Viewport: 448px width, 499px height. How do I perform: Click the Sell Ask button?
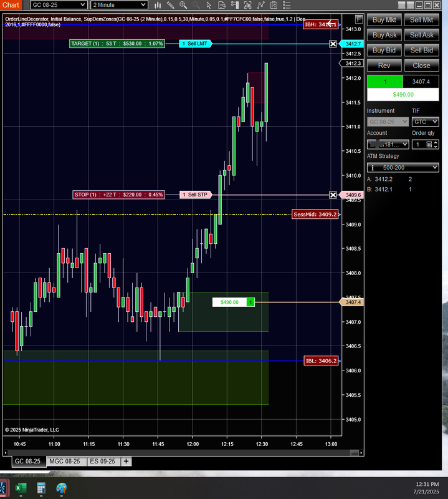coord(421,35)
